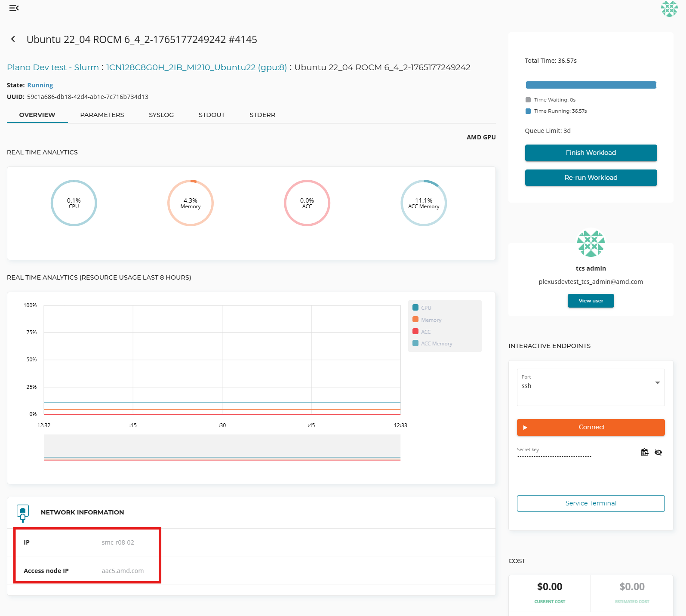Click the network information plug icon

(x=23, y=512)
